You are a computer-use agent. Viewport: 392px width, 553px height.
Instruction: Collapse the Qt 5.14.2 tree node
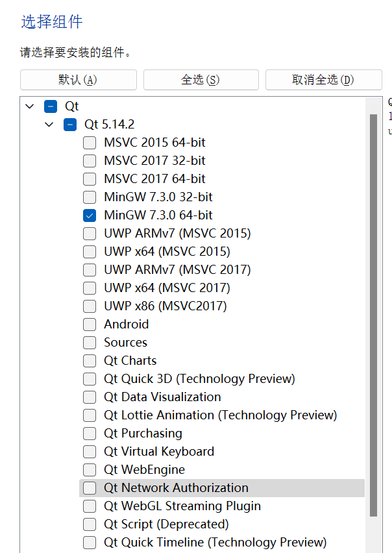coord(49,125)
